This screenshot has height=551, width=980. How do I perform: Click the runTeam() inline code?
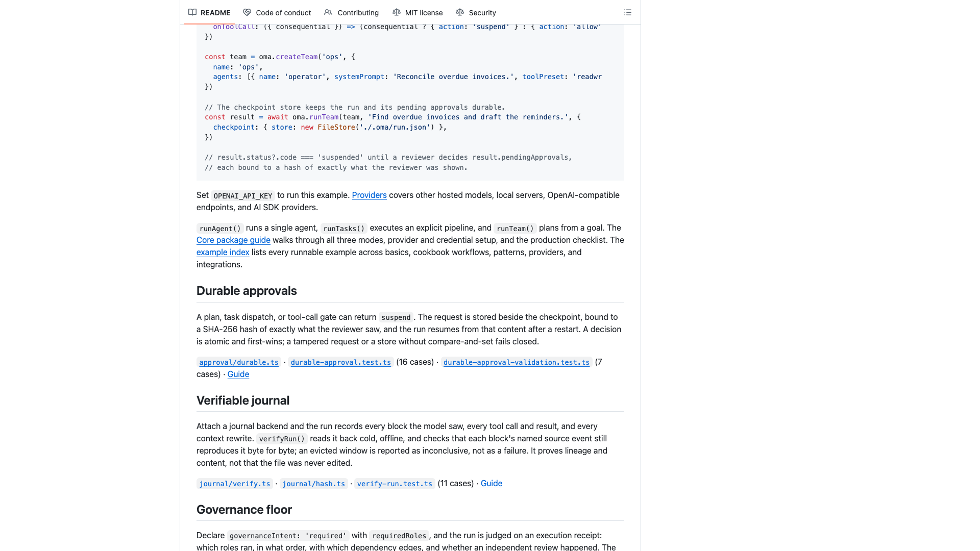(515, 229)
